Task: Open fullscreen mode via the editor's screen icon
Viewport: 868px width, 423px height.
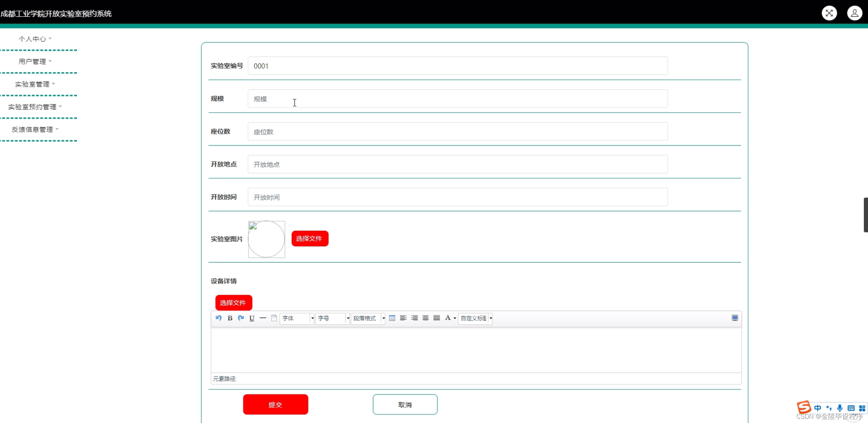Action: pyautogui.click(x=735, y=318)
